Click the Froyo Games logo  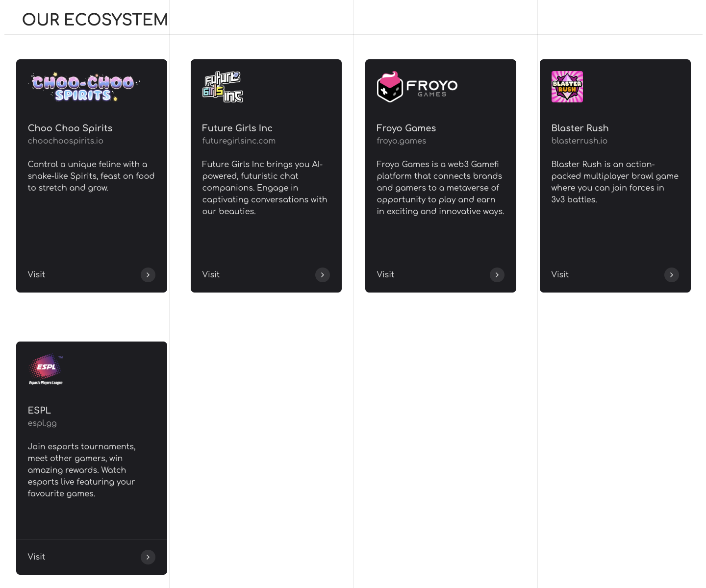(417, 87)
